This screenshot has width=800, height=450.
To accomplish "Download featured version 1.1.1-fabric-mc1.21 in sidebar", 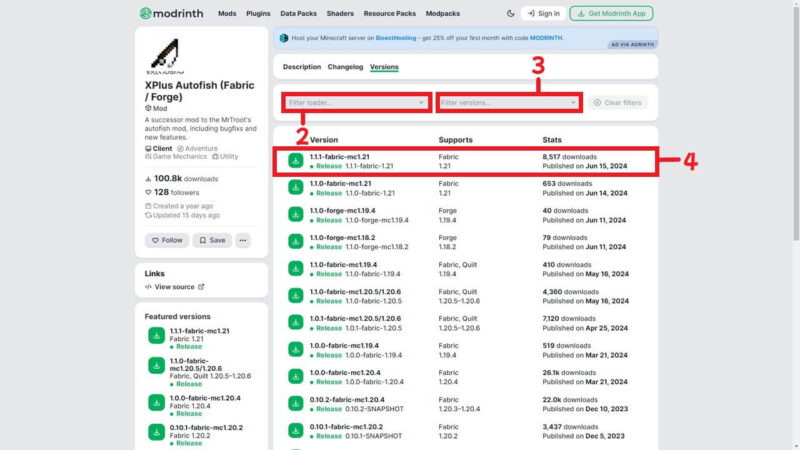I will [156, 335].
